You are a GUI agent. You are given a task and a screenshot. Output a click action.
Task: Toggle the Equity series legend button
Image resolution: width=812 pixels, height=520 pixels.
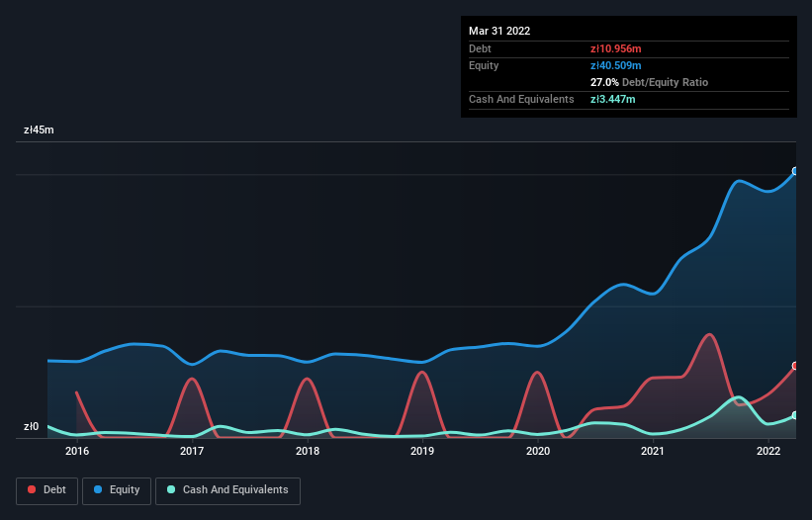[x=117, y=490]
